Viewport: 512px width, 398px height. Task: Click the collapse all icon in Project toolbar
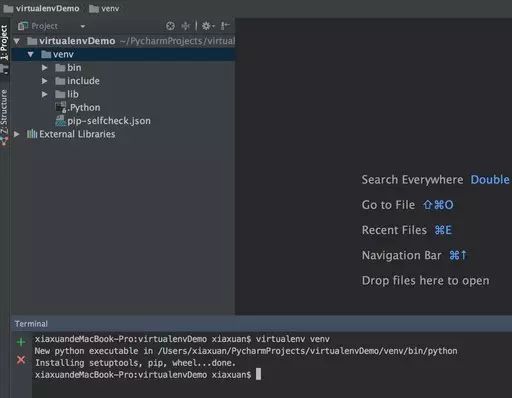(x=186, y=26)
